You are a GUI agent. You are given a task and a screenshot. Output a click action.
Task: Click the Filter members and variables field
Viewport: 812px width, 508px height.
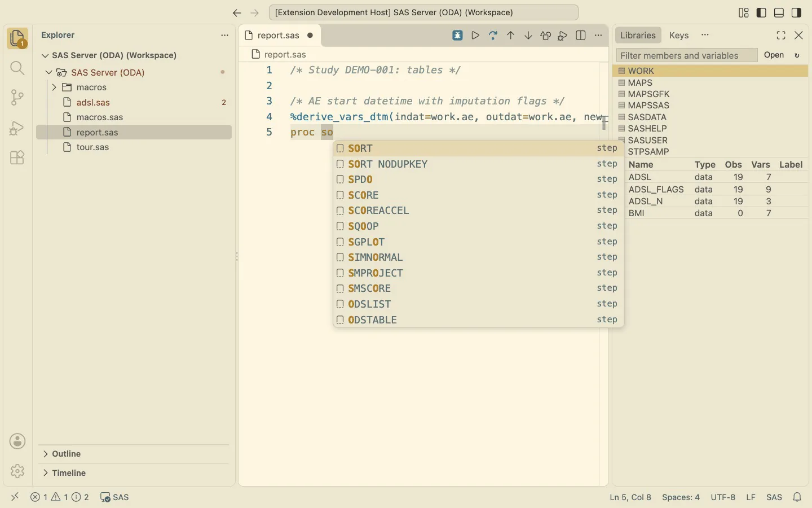pyautogui.click(x=687, y=55)
